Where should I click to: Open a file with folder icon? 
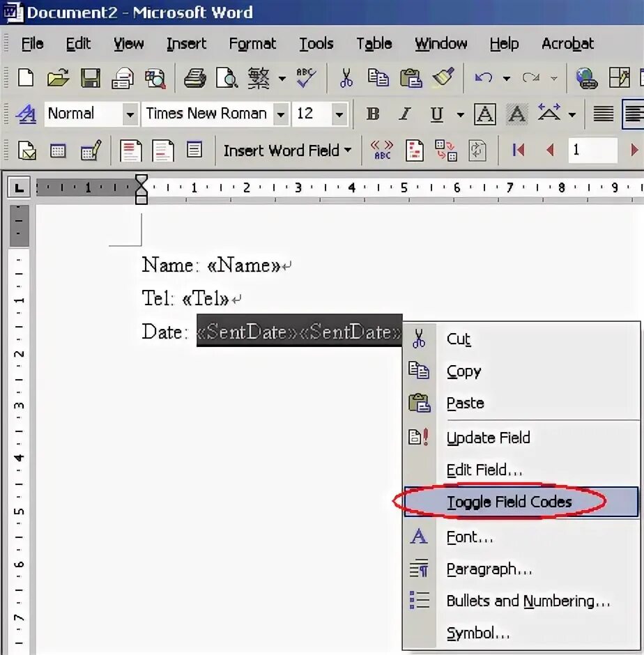click(x=58, y=78)
